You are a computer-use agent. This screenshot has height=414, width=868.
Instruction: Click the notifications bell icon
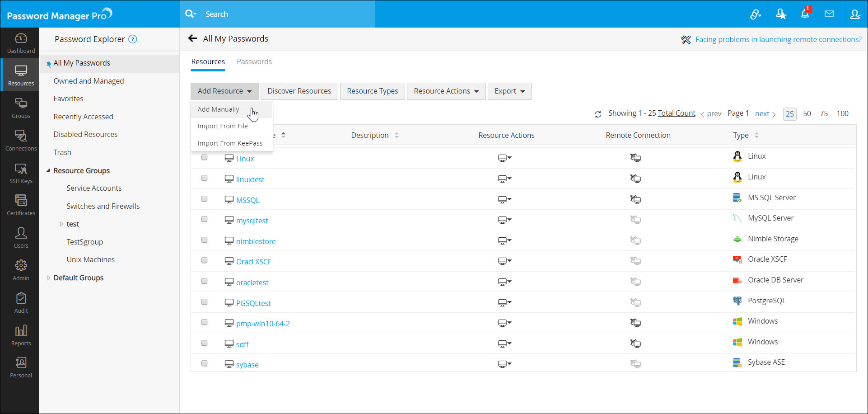click(805, 14)
